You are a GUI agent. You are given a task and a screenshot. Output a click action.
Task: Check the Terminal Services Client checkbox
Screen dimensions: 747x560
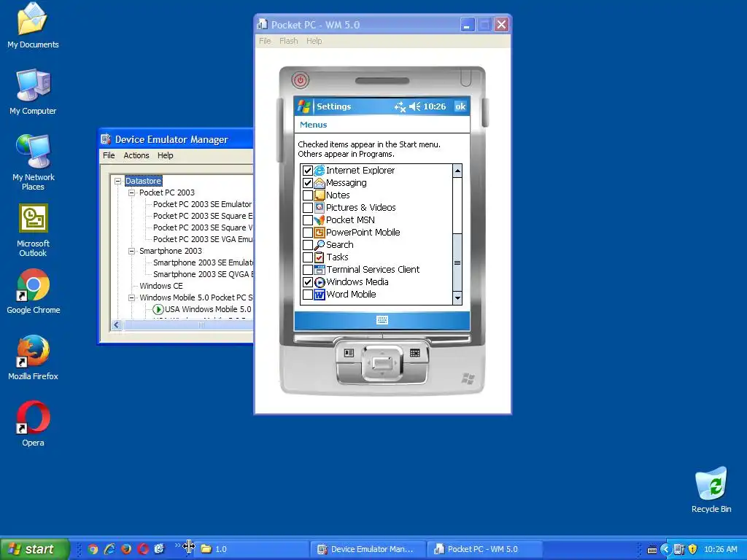coord(308,270)
